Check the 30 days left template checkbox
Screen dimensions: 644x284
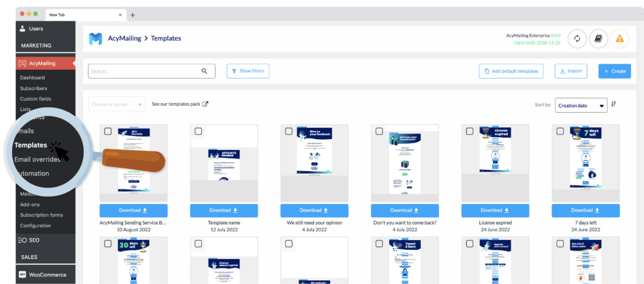[x=108, y=244]
